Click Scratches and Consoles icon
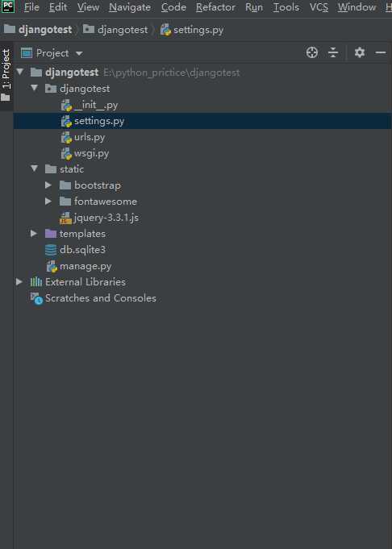This screenshot has width=392, height=549. [36, 298]
